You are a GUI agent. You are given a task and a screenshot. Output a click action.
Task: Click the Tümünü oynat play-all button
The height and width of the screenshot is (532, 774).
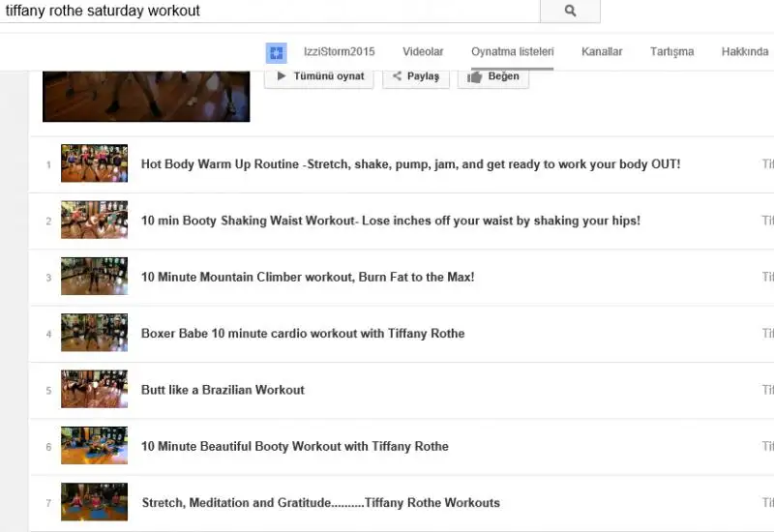coord(319,76)
